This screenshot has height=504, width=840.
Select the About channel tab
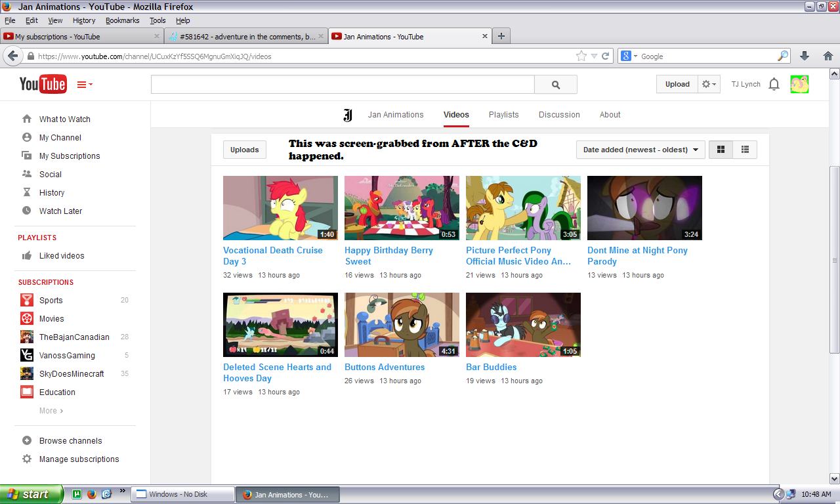[x=610, y=114]
